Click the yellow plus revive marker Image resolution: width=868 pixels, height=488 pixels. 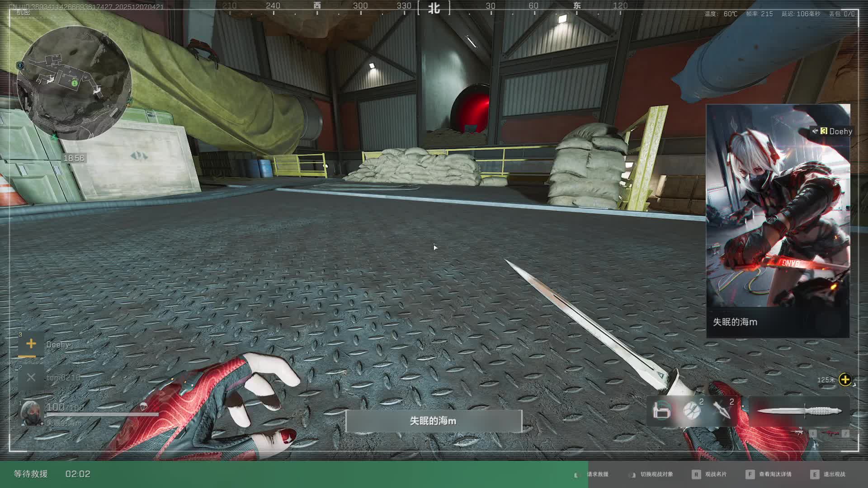click(845, 380)
